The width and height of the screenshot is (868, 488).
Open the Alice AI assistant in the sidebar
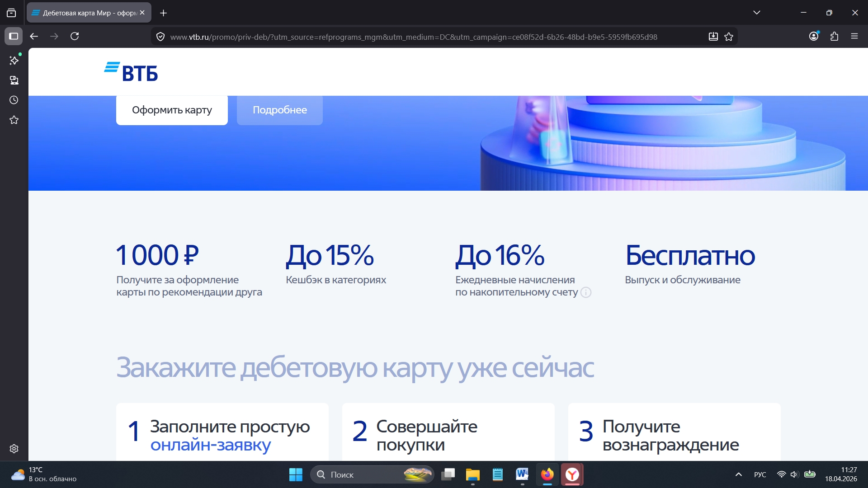click(x=14, y=60)
